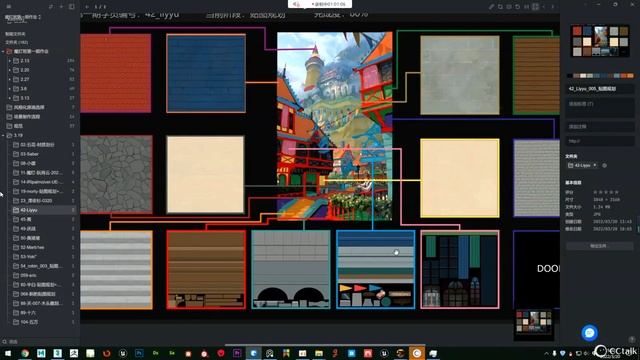Click the center concept art illustration
The image size is (640, 360).
click(x=335, y=126)
